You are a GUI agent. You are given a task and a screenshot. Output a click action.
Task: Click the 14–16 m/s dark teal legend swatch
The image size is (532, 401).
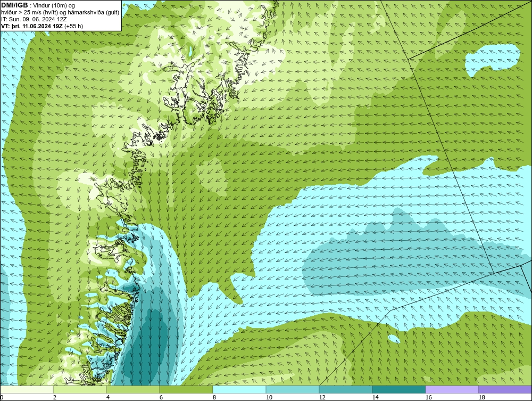pyautogui.click(x=398, y=389)
